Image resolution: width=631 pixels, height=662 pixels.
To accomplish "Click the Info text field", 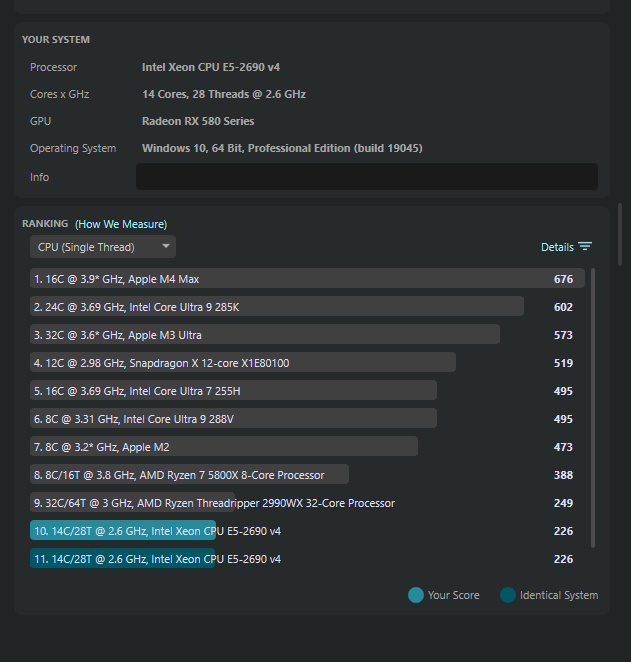I will (x=367, y=176).
